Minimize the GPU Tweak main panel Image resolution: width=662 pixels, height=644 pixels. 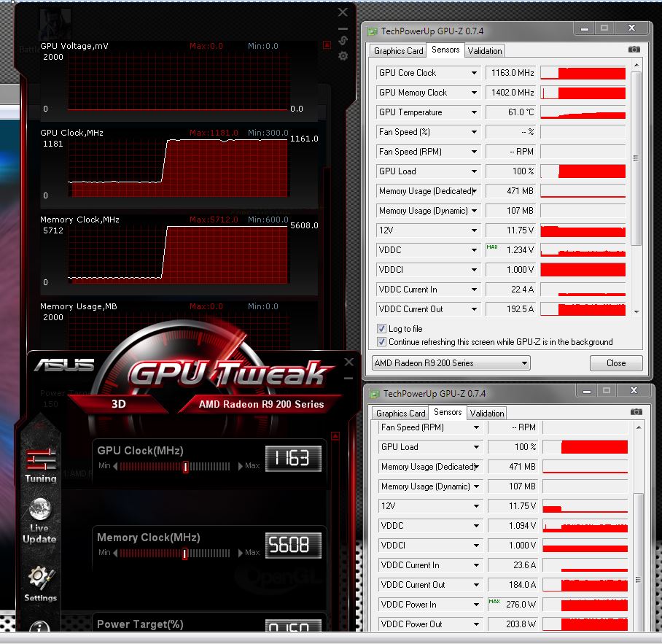[x=348, y=379]
